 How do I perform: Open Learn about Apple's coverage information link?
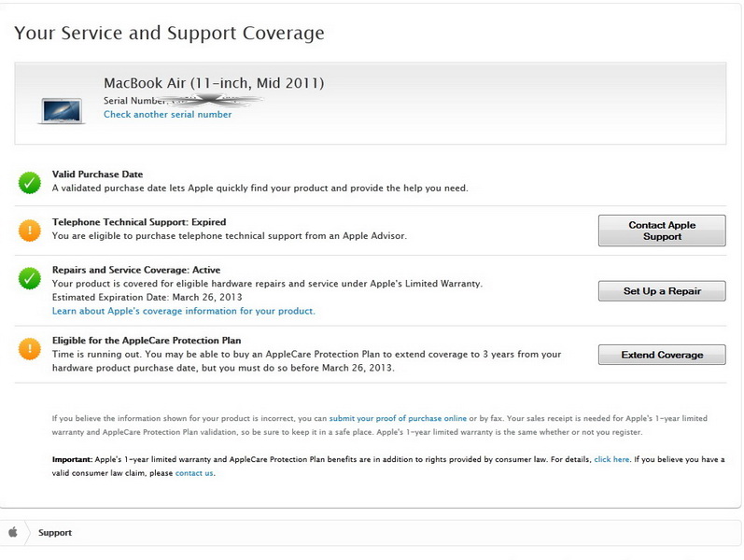click(x=183, y=311)
